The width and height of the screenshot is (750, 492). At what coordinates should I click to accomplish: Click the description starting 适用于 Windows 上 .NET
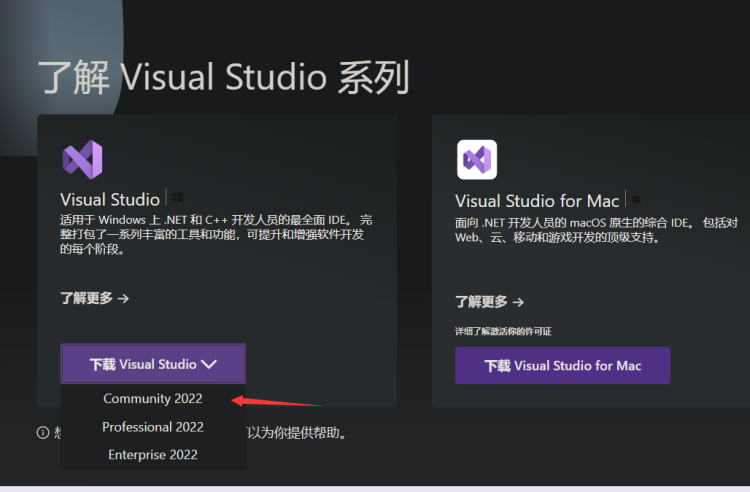click(x=216, y=234)
